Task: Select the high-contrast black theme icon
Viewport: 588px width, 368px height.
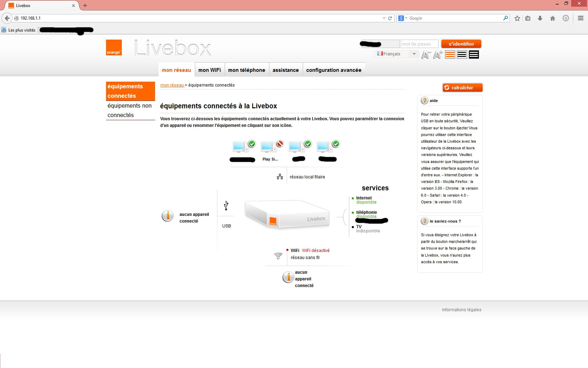Action: [x=474, y=55]
